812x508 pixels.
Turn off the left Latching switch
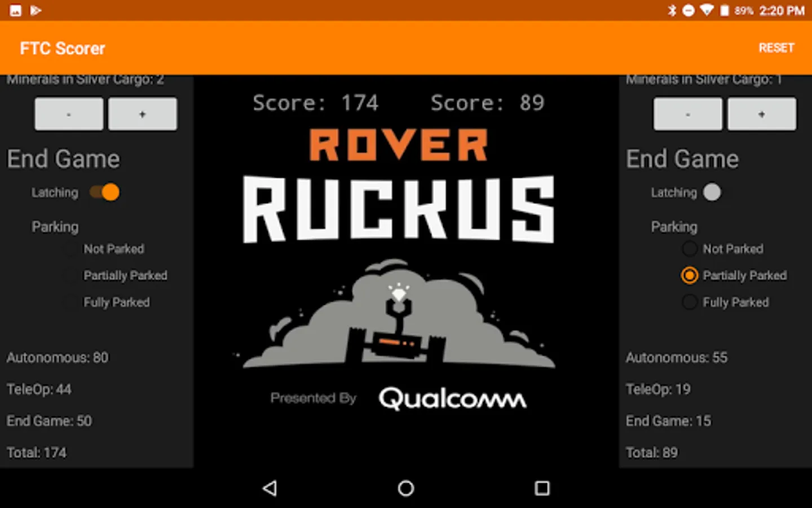[x=105, y=192]
